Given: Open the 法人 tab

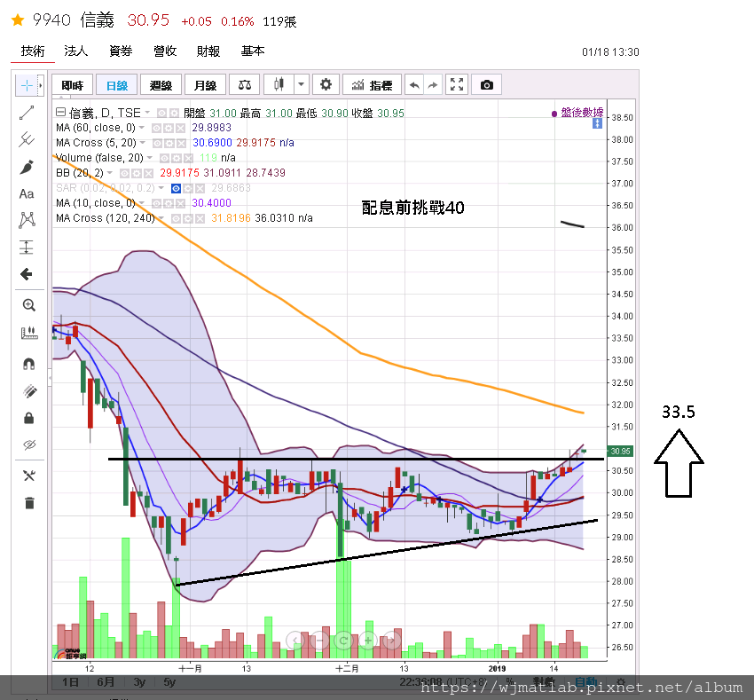Looking at the screenshot, I should [x=76, y=51].
